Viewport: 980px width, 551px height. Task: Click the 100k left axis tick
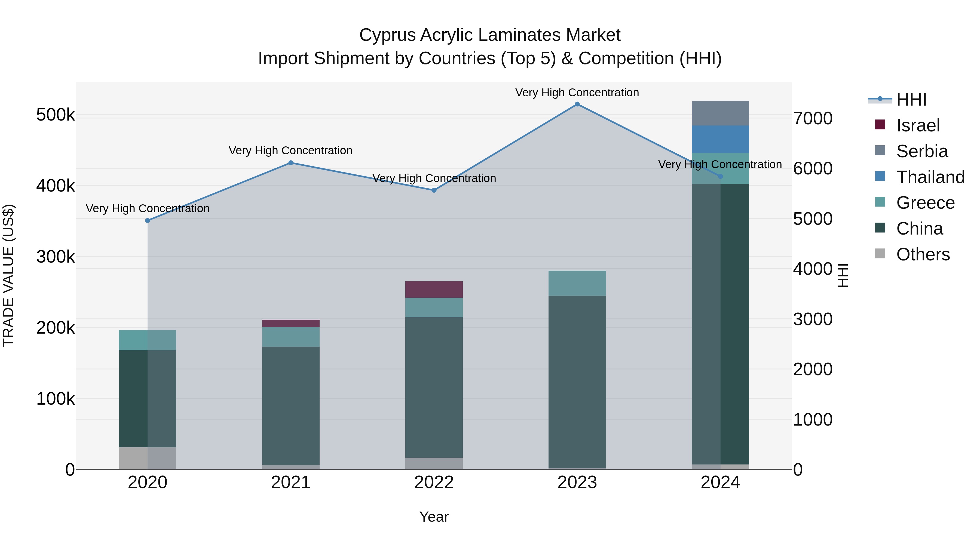[56, 399]
